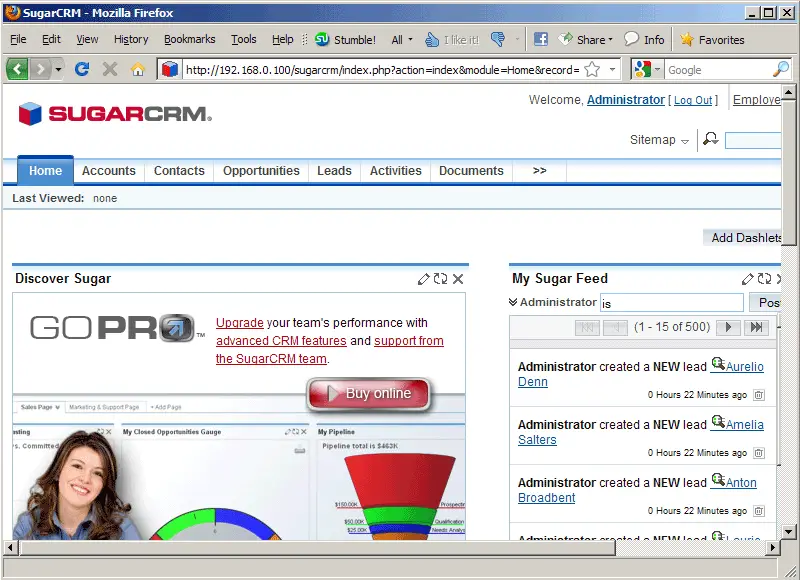The height and width of the screenshot is (580, 800).
Task: Click the horizontal scrollbar thumb
Action: pos(317,547)
